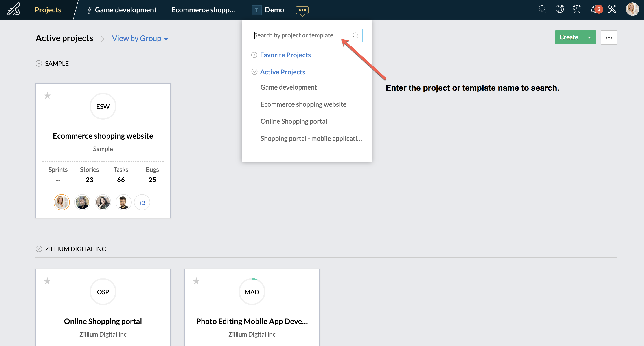Click the +3 members avatar badge
Image resolution: width=644 pixels, height=346 pixels.
(x=142, y=203)
